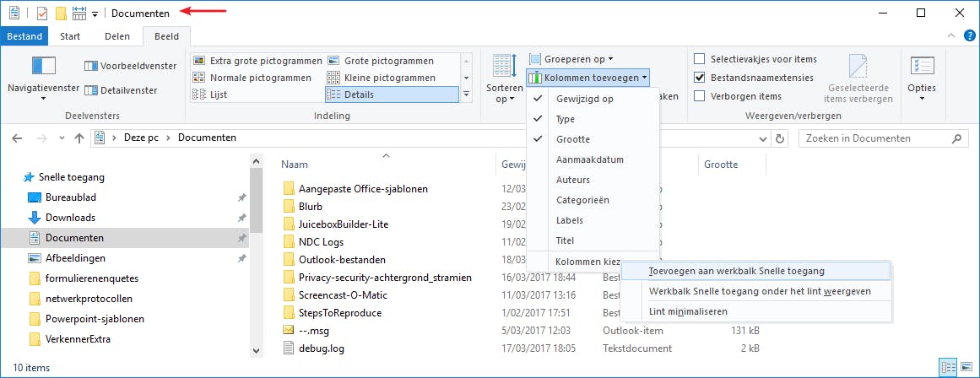This screenshot has height=378, width=980.
Task: Click the Back navigation arrow
Action: click(x=18, y=138)
